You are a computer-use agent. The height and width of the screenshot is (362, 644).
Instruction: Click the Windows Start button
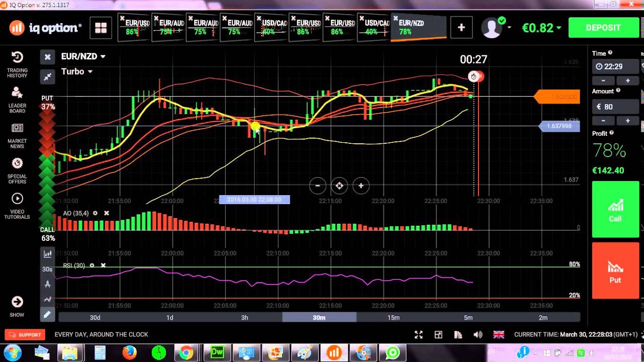12,352
